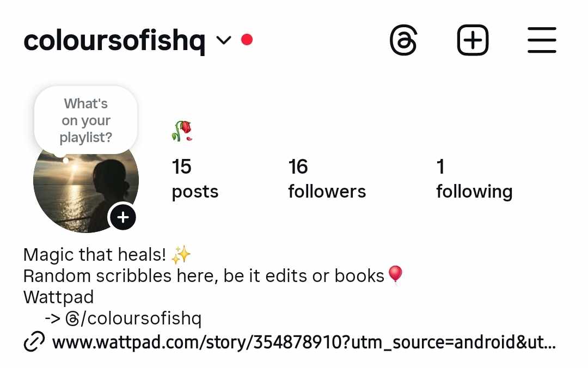Viewport: 588px width, 368px height.
Task: Tap the "What's on your playlist?" note bubble
Action: point(86,120)
